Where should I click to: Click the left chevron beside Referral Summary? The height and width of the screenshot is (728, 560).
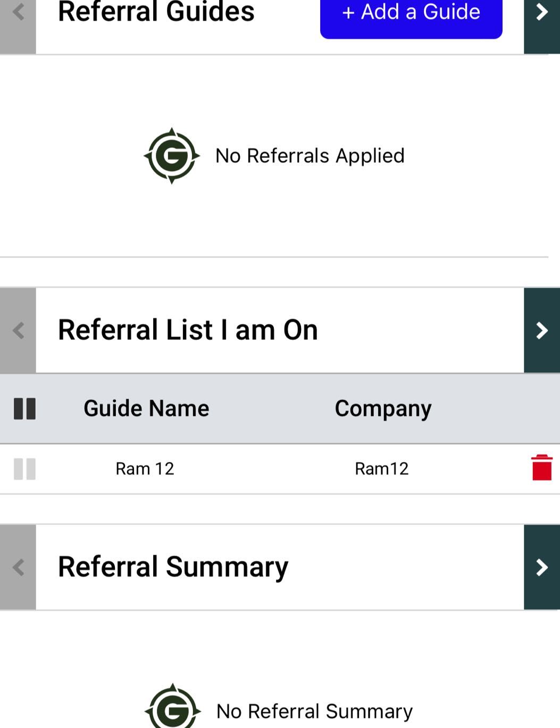pos(18,567)
